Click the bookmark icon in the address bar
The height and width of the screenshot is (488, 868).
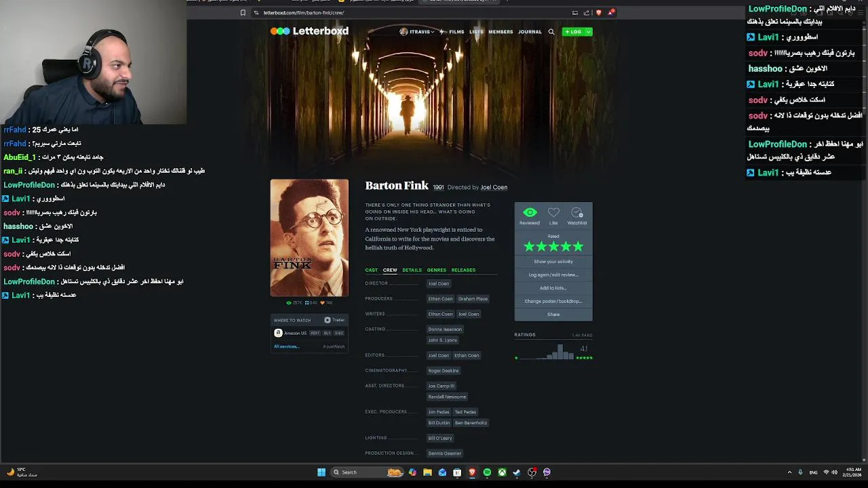243,13
